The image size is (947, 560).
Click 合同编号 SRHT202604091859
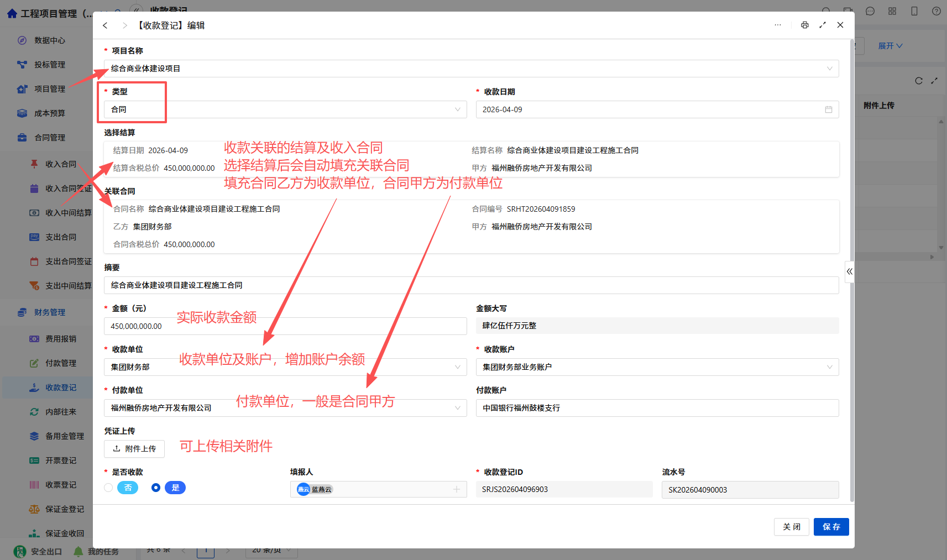click(x=541, y=209)
